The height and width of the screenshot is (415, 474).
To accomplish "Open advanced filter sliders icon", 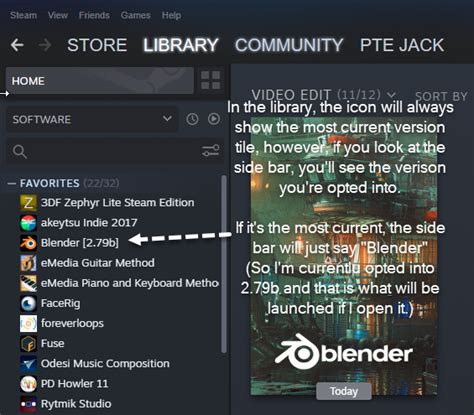I will pyautogui.click(x=211, y=151).
